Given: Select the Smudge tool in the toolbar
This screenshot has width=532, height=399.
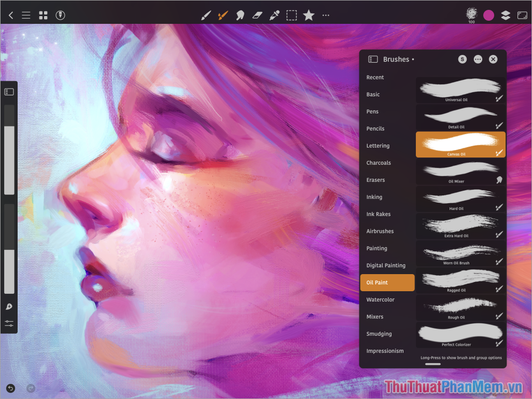Looking at the screenshot, I should click(240, 15).
